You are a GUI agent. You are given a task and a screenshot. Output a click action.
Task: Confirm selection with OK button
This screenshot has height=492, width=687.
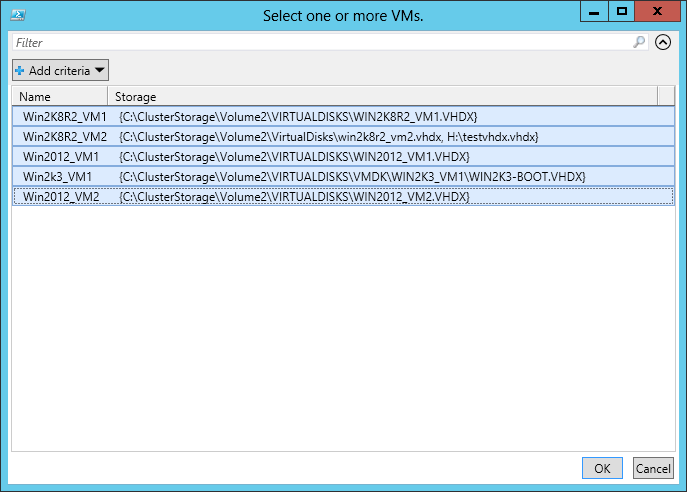click(x=602, y=468)
